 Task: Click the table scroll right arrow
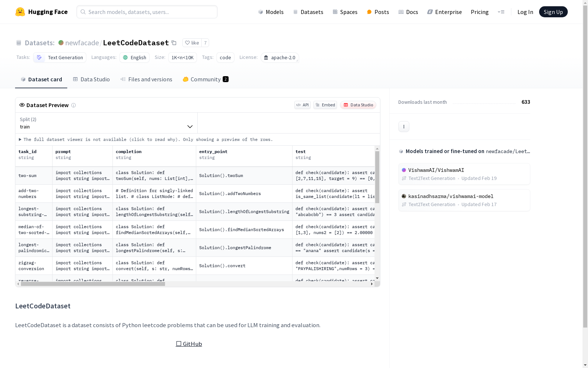(372, 284)
